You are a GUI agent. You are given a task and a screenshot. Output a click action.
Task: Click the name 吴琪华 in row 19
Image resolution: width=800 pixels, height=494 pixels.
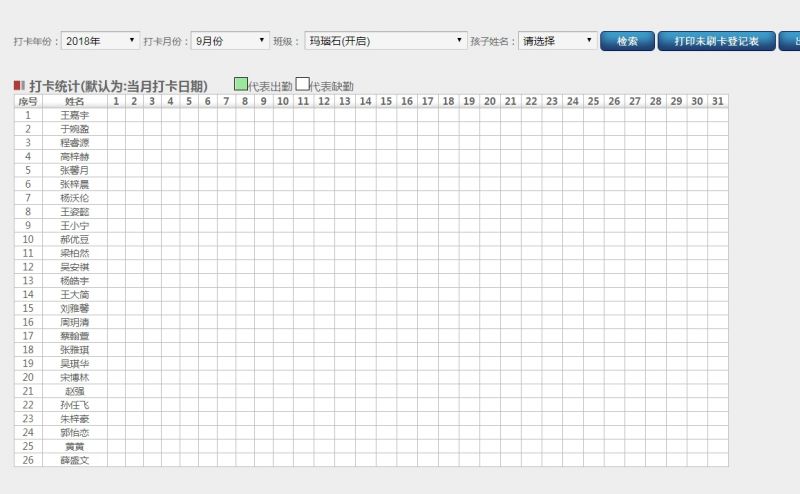74,363
